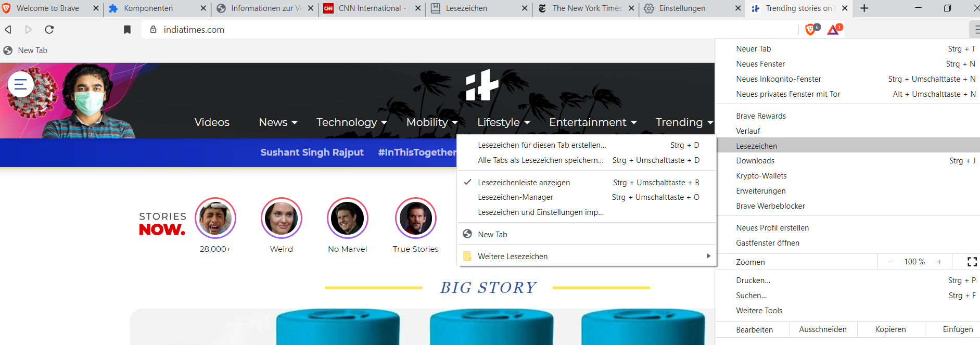Select Neues Inkognito-Fenster menu entry

(x=848, y=79)
